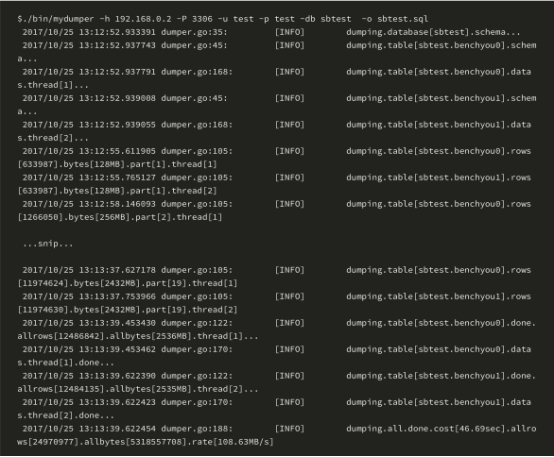Click the [11974624].bytes[2432MB].part[19].thread[1] line

click(x=127, y=283)
